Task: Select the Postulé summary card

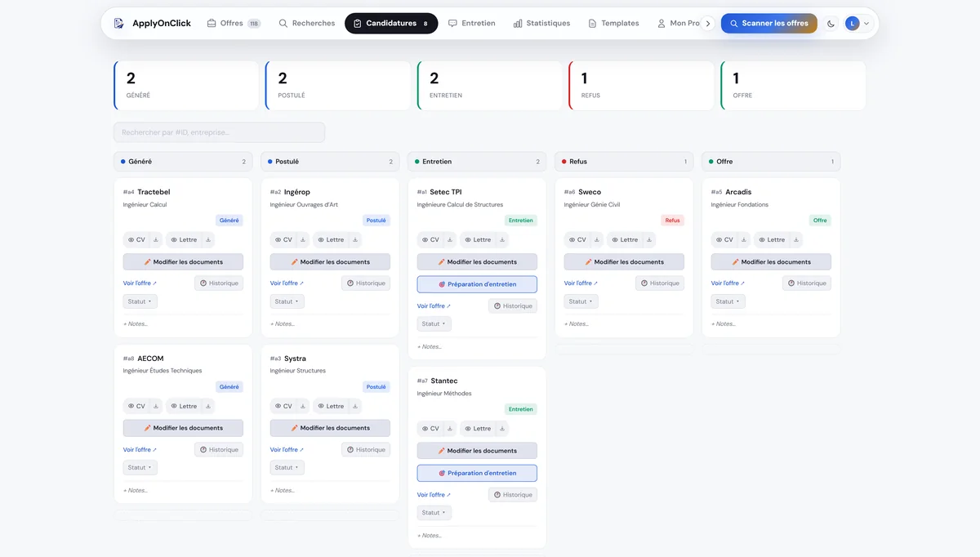Action: [338, 86]
